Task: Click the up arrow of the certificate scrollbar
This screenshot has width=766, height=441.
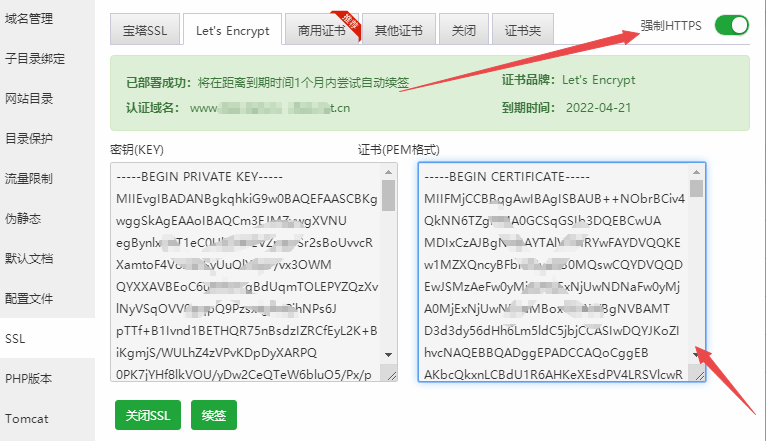Action: (x=697, y=172)
